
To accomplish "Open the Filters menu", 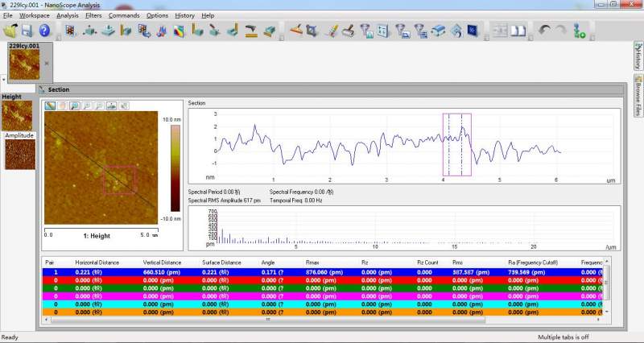I will [93, 15].
